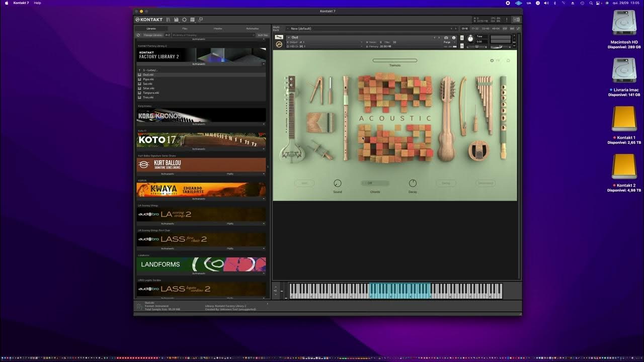
Task: Select Saz.nki instrument file
Action: (x=201, y=83)
